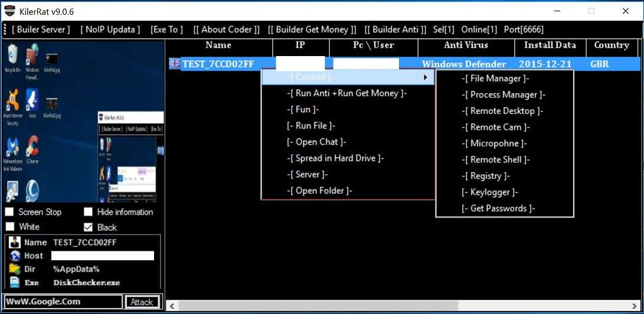Click the remote desktop preview thumbnail
This screenshot has height=314, width=644.
(83, 122)
